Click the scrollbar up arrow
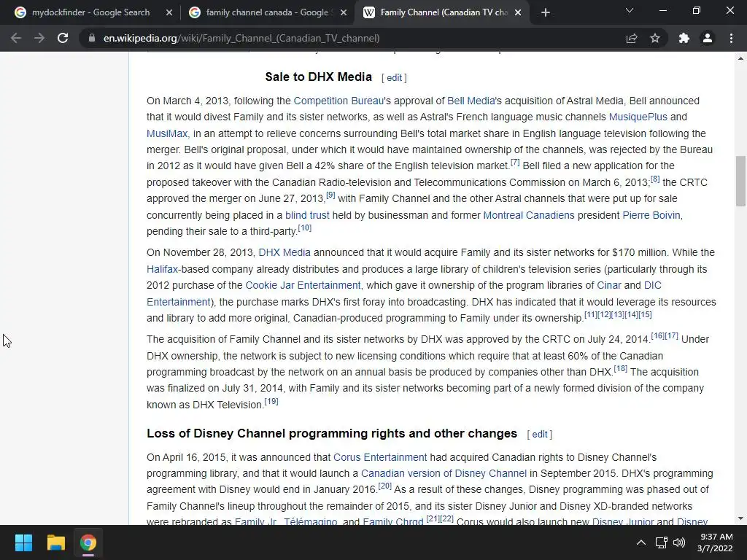Viewport: 747px width, 560px height. (740, 58)
